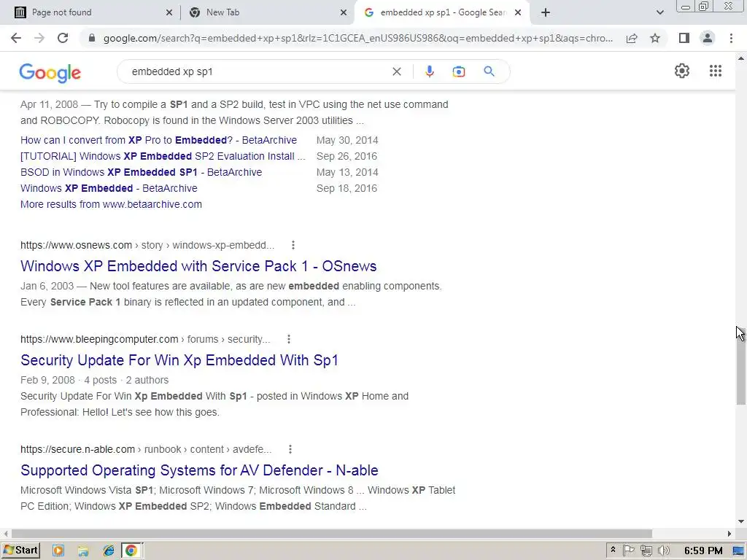
Task: Launch Internet Explorer from taskbar
Action: (109, 551)
